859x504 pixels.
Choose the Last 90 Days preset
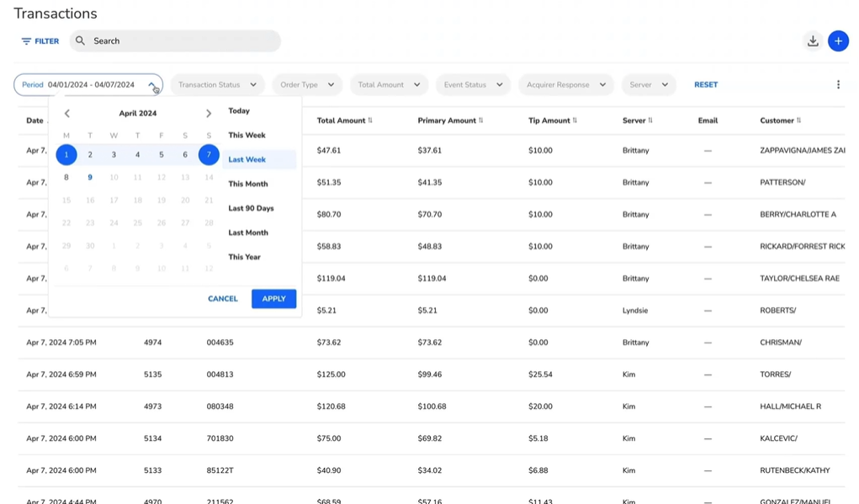[x=251, y=208]
